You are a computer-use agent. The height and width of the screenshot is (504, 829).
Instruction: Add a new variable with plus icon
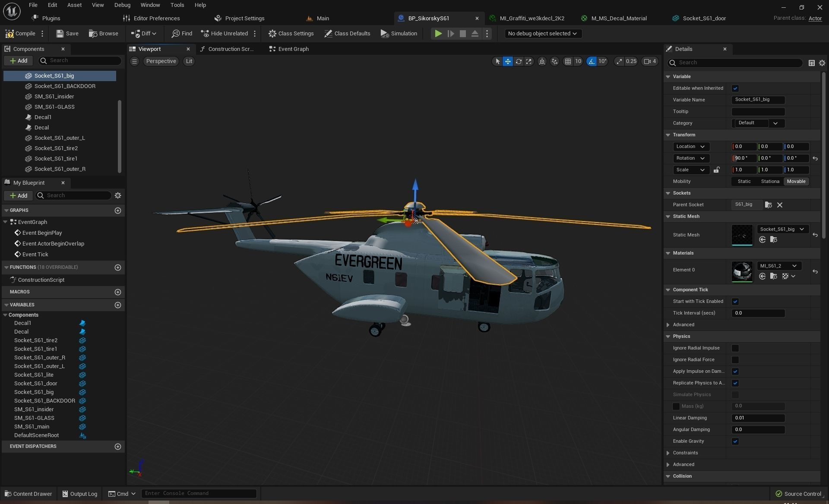(x=117, y=305)
